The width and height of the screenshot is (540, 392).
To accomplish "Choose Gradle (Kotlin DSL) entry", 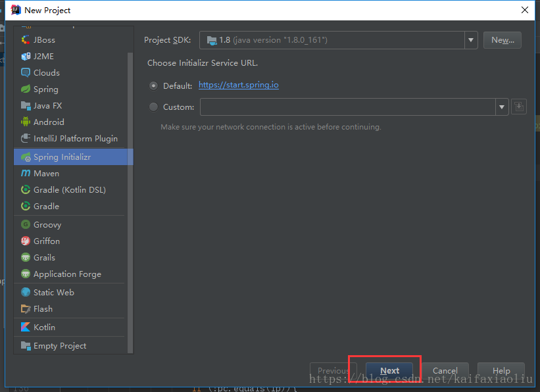I will coord(70,190).
